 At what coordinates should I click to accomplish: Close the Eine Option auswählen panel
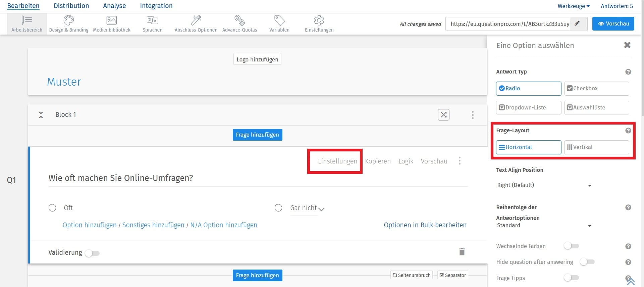point(627,45)
